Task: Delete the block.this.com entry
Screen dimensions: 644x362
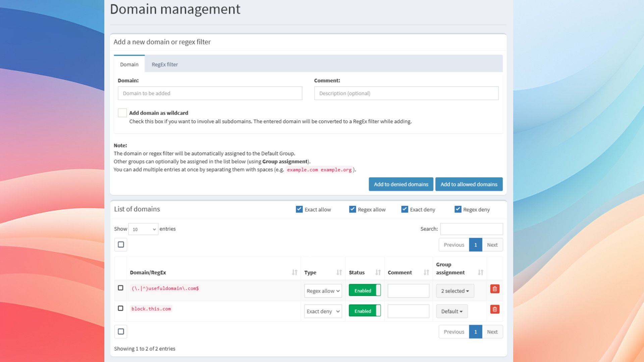Action: [495, 309]
